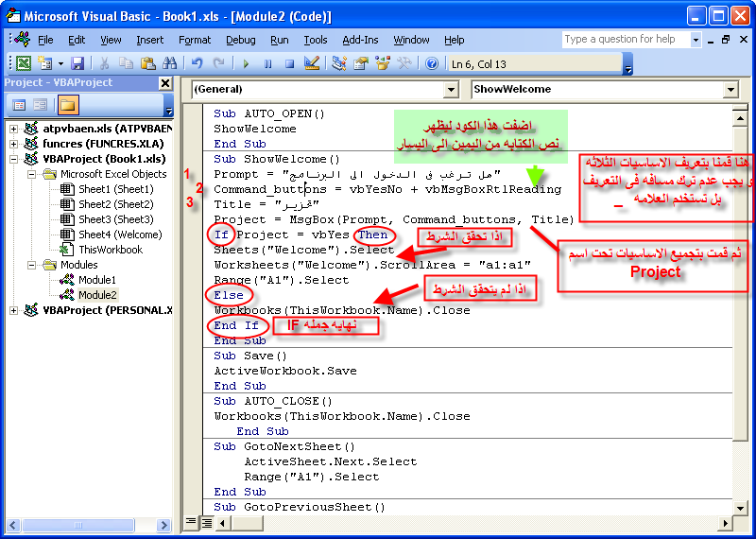Click the Help question mark icon
Viewport: 756px width, 539px height.
[x=432, y=63]
